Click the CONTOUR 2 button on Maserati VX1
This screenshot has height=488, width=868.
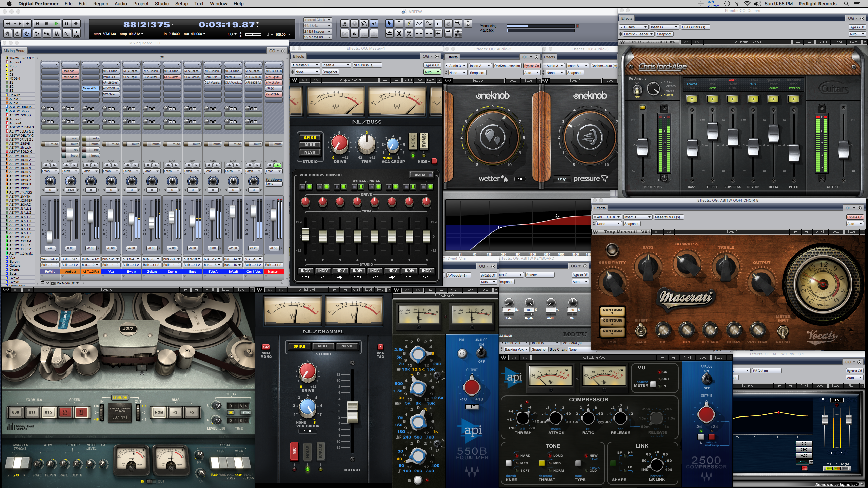pos(612,322)
